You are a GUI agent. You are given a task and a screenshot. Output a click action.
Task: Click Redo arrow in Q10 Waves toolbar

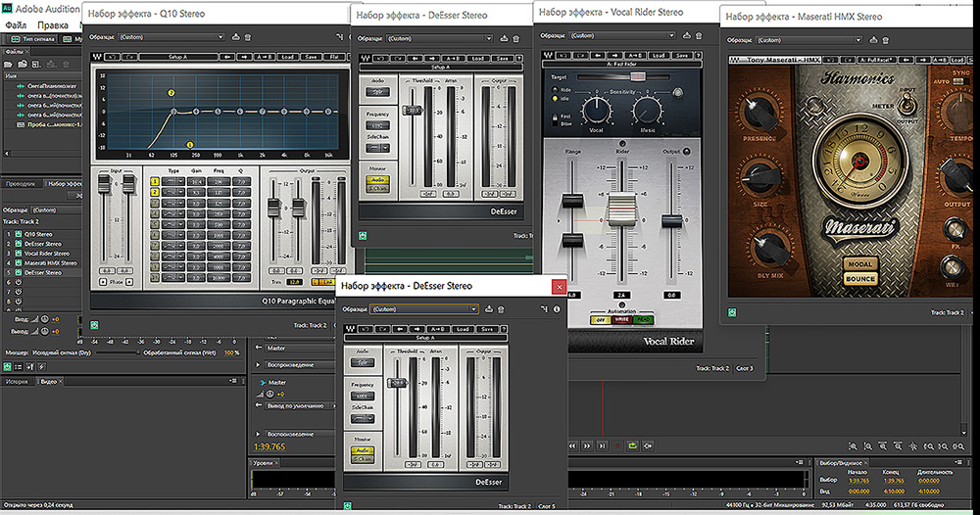point(129,57)
